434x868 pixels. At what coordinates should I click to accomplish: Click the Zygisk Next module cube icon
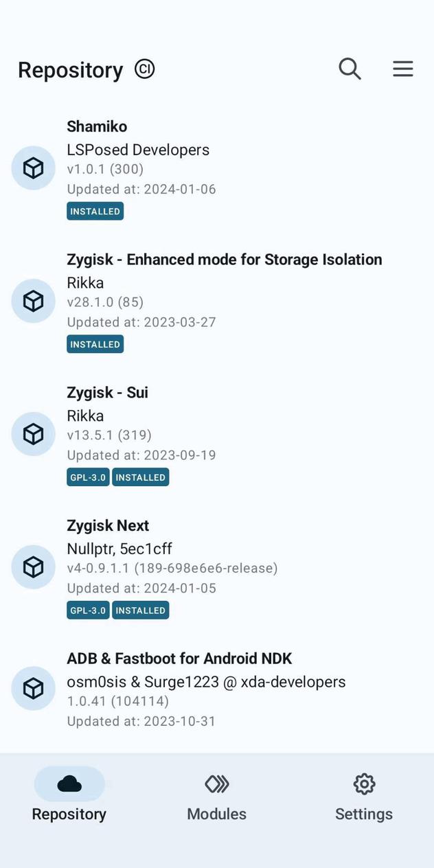[x=32, y=567]
